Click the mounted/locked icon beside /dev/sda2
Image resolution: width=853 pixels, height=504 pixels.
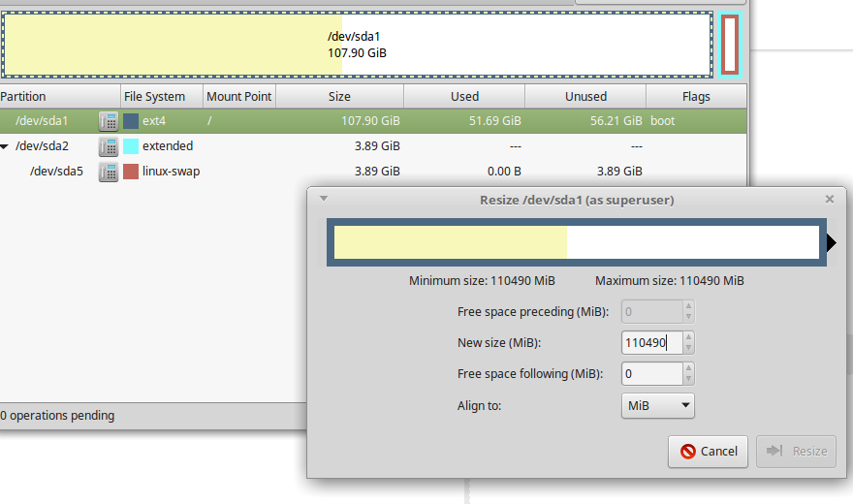point(109,146)
